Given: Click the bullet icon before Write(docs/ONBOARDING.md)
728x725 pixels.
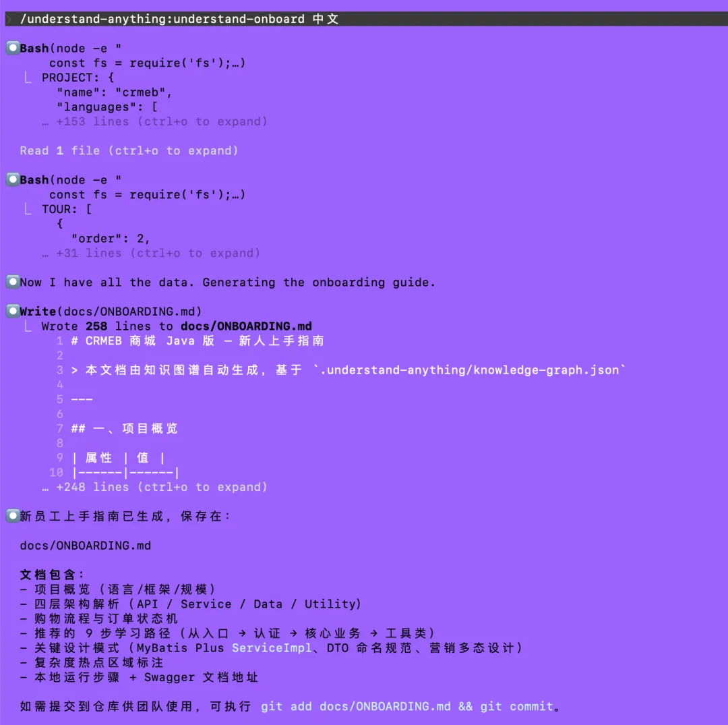Looking at the screenshot, I should pyautogui.click(x=13, y=311).
